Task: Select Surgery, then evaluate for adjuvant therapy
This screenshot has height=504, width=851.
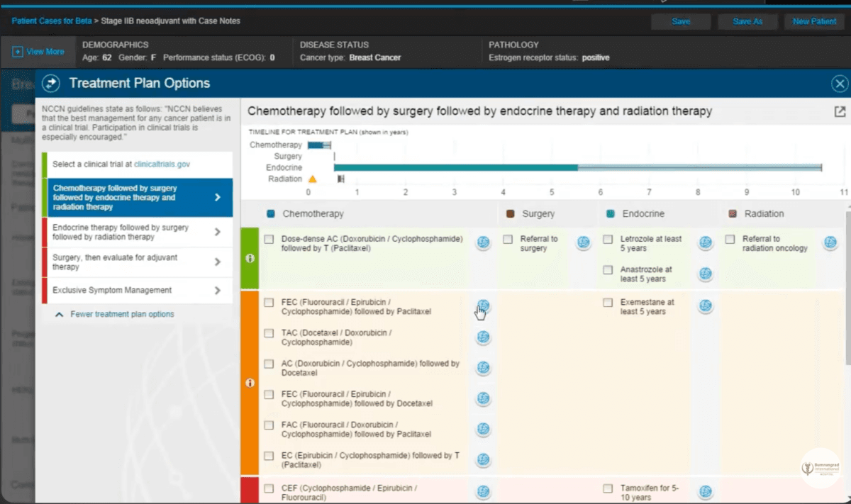Action: [x=137, y=262]
